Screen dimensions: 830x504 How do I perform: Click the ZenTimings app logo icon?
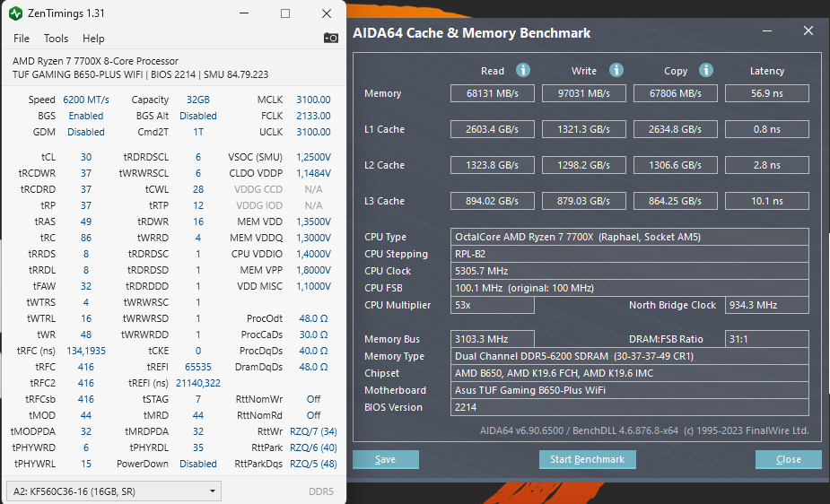tap(15, 13)
